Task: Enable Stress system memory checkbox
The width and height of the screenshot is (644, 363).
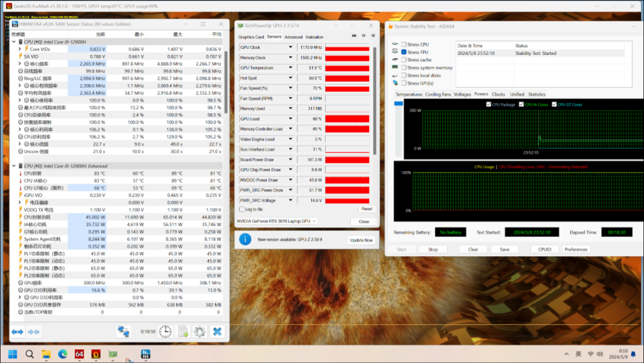Action: click(x=404, y=67)
